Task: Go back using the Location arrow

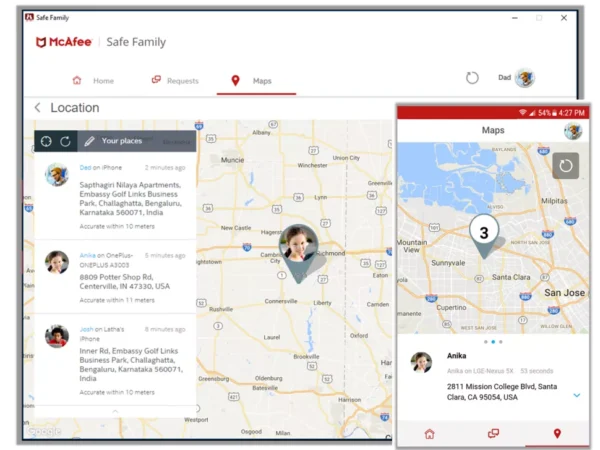Action: (x=38, y=108)
